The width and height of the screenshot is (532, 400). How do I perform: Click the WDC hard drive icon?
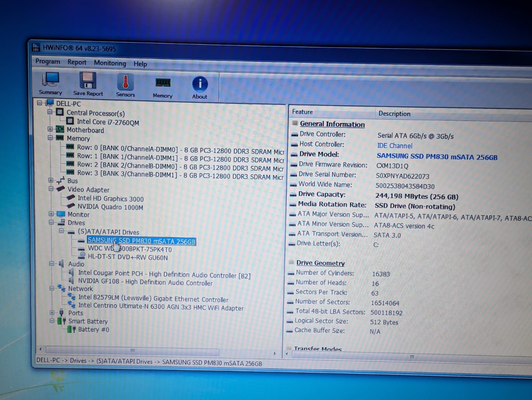81,249
